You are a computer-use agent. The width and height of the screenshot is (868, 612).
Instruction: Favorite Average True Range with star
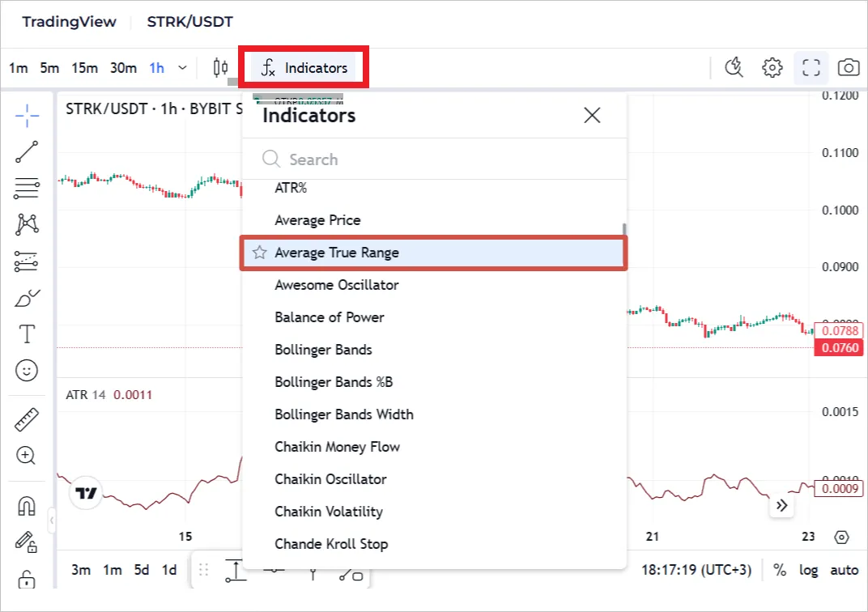[259, 253]
